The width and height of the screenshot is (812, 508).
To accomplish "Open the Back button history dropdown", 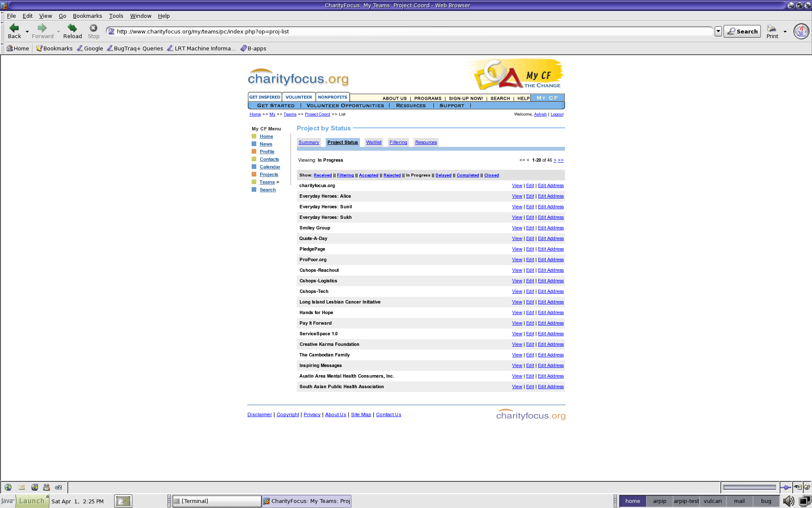I will (27, 31).
